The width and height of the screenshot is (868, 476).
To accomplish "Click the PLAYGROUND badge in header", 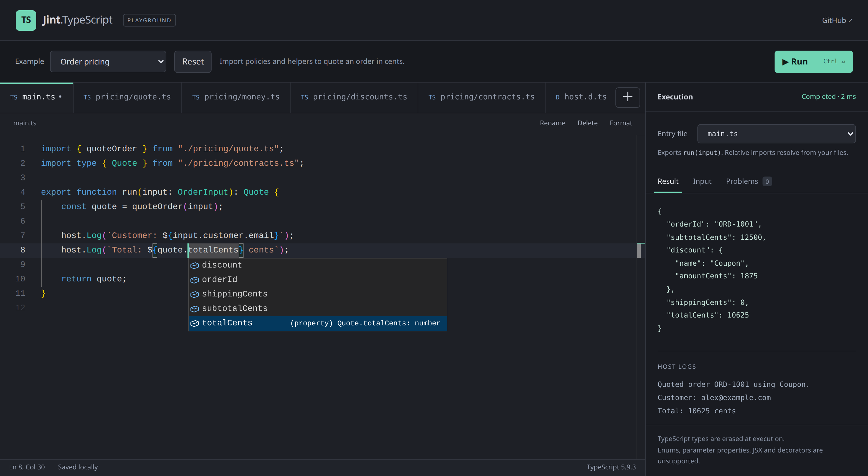I will (x=149, y=20).
